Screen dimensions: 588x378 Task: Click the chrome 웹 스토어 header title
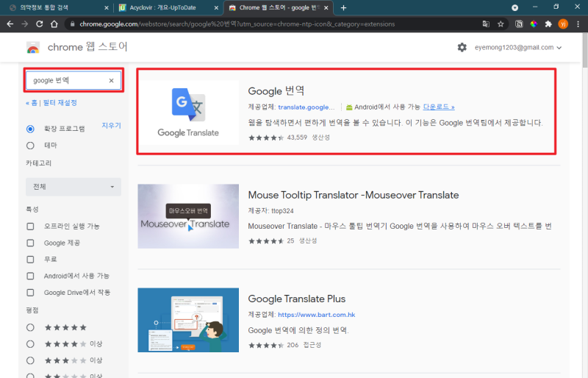point(87,47)
